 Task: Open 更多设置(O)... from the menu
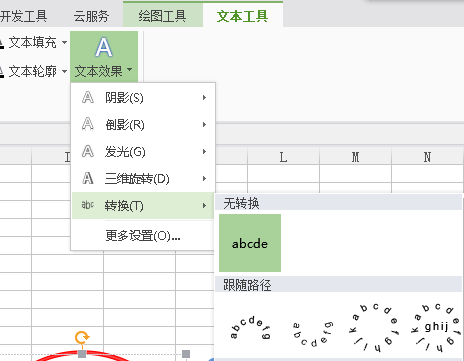(x=143, y=236)
